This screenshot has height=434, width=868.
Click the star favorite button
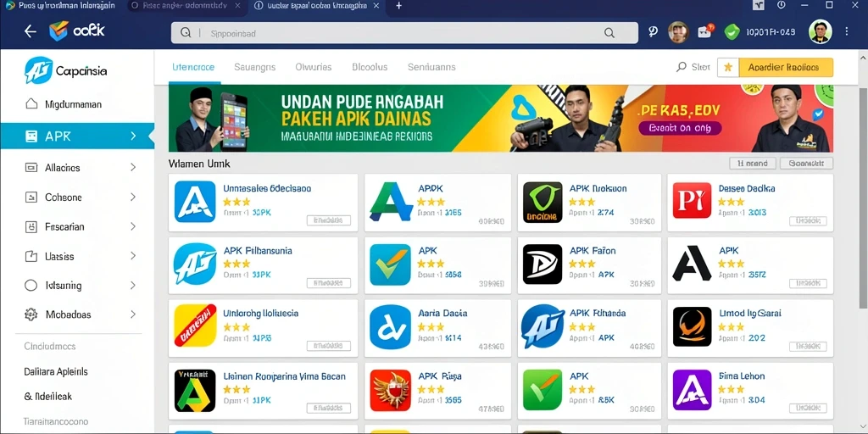click(728, 68)
